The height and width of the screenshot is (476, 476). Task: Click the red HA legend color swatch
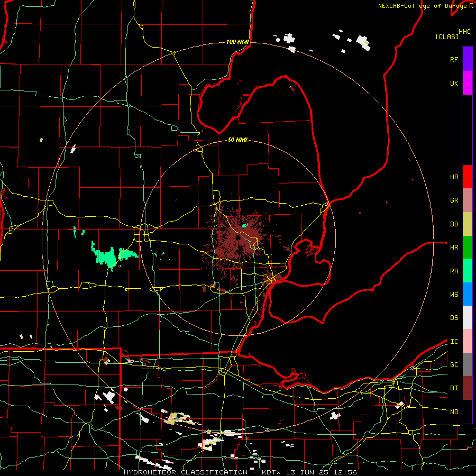tap(467, 177)
